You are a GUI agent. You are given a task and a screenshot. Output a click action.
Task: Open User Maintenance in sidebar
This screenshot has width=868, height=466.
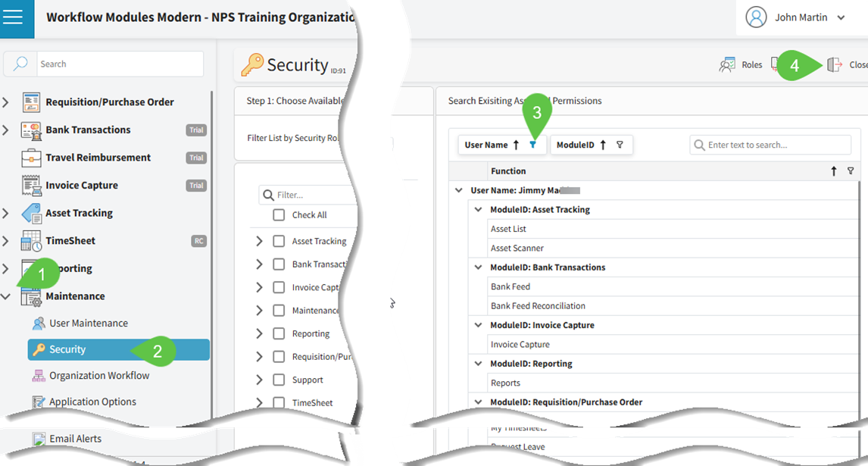pos(88,324)
